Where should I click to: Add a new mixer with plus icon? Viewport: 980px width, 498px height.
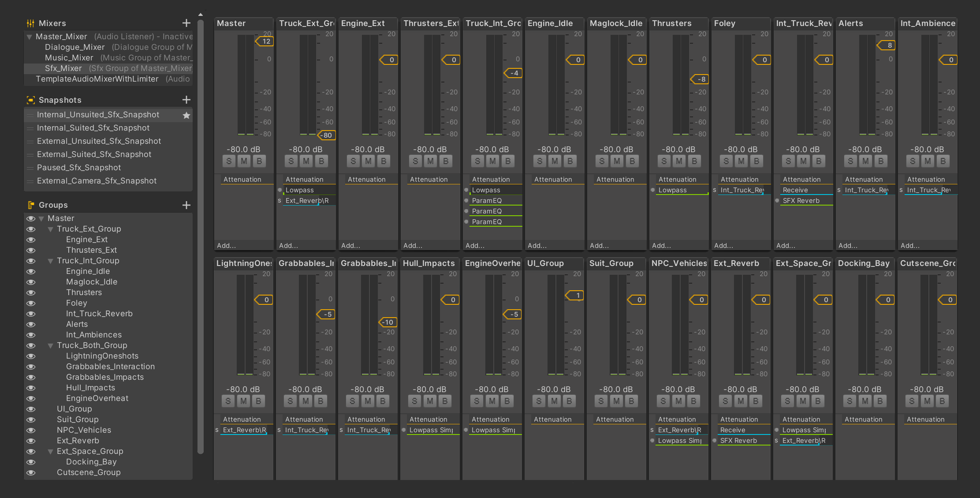click(186, 23)
